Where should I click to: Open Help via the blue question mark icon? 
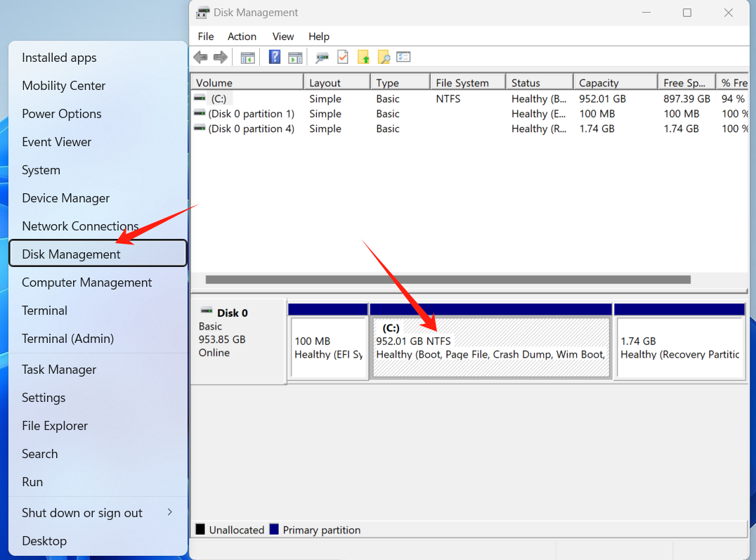click(275, 57)
